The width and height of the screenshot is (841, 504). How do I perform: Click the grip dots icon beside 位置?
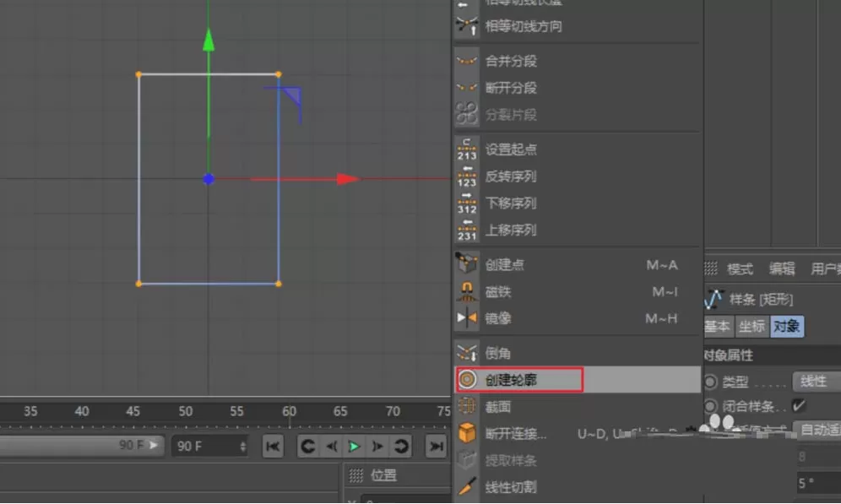tap(356, 475)
